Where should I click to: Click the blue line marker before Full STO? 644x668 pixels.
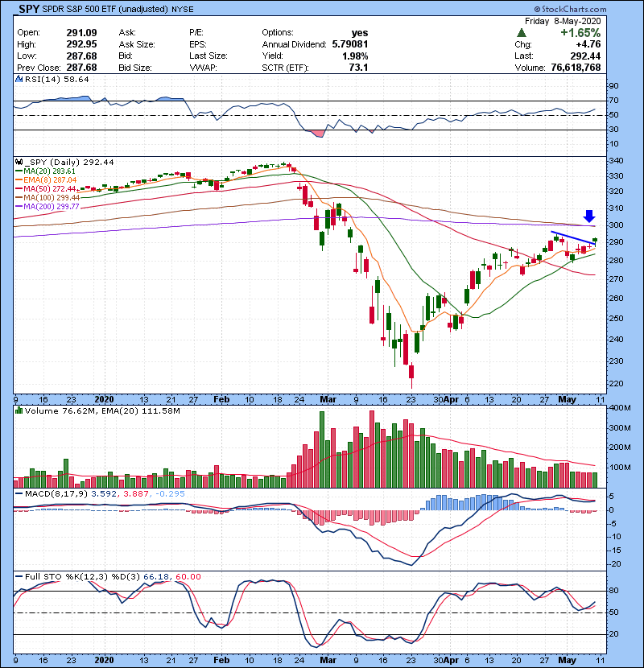19,577
